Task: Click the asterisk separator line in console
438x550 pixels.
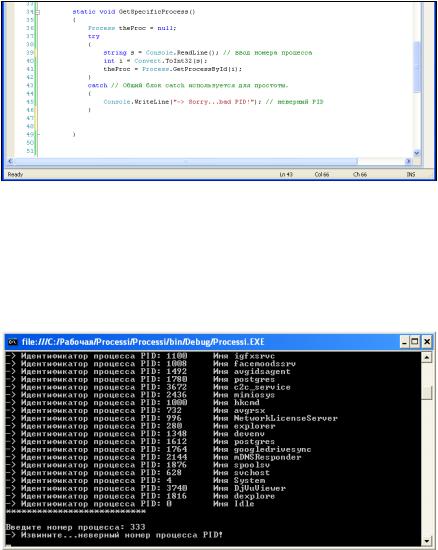Action: [76, 511]
